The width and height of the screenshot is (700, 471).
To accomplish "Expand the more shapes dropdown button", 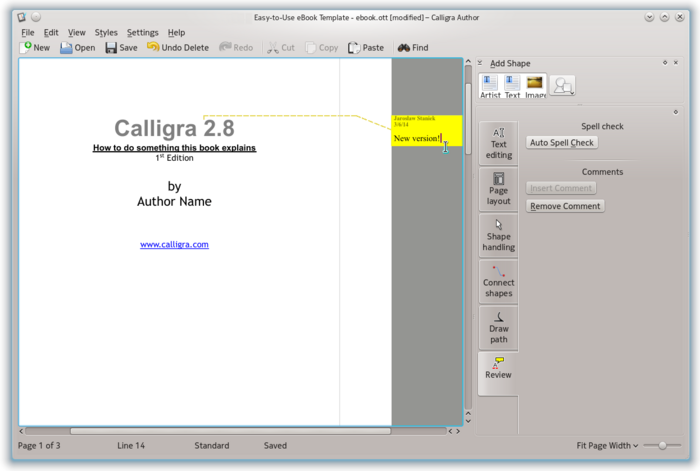I will point(563,86).
